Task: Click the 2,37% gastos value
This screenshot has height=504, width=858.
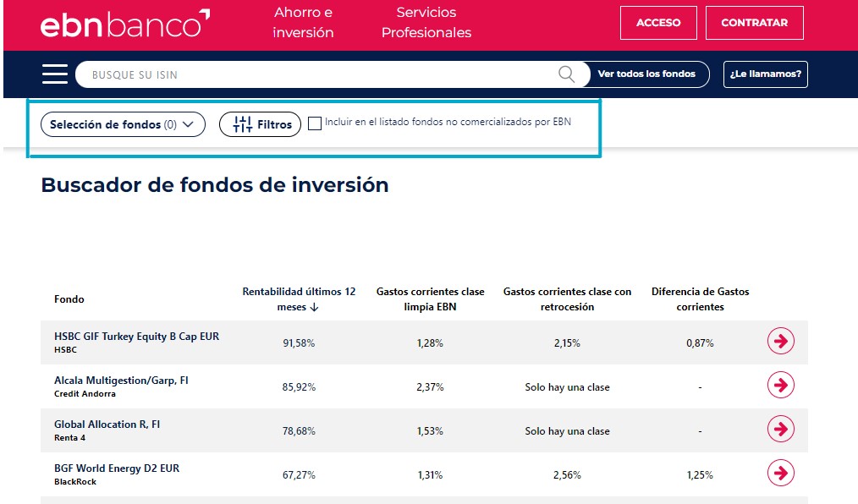Action: (x=430, y=387)
